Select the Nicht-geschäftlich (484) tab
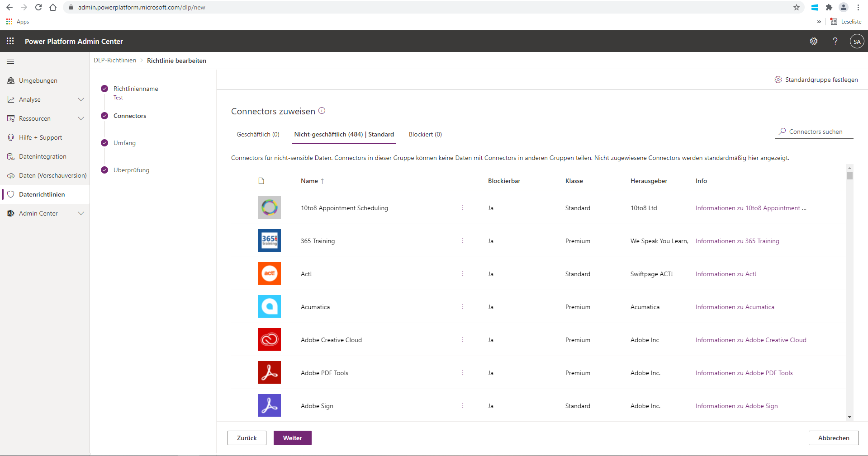Viewport: 868px width, 456px height. (344, 134)
